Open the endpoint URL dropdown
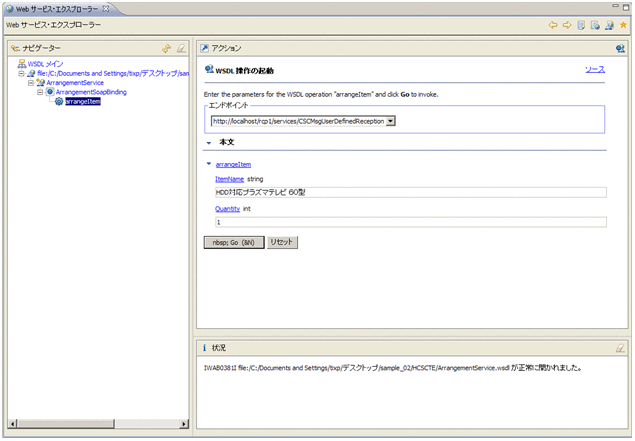The image size is (635, 441). point(391,121)
